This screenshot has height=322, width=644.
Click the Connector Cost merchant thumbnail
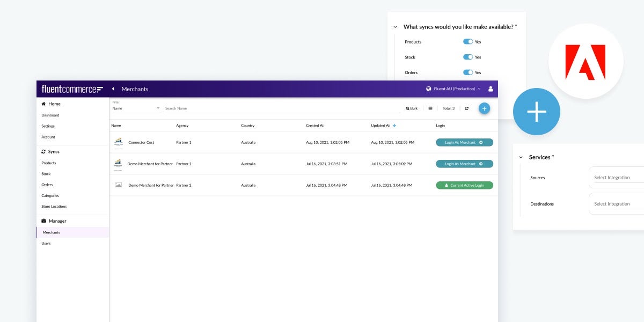118,142
